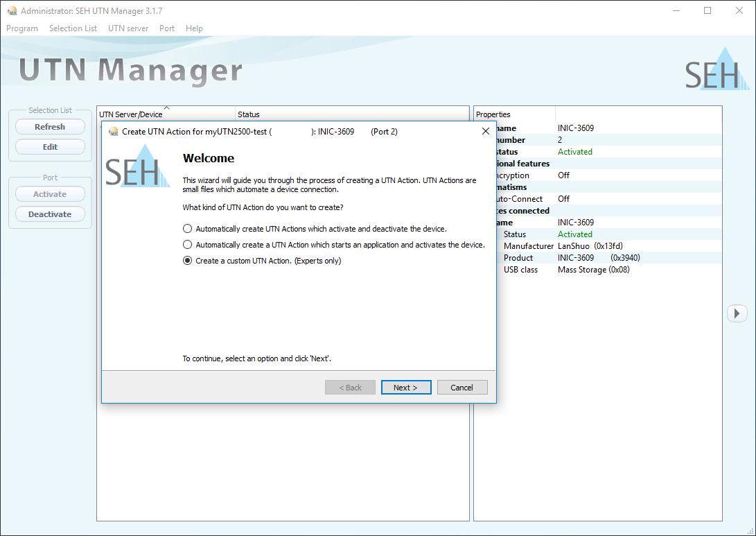Select the green Activated port status value
756x536 pixels.
tap(574, 151)
